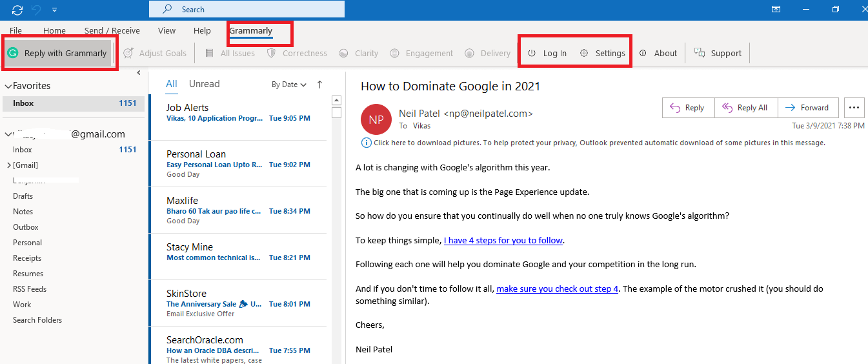Screen dimensions: 868x364
Task: Select the Delivery icon
Action: pyautogui.click(x=470, y=54)
